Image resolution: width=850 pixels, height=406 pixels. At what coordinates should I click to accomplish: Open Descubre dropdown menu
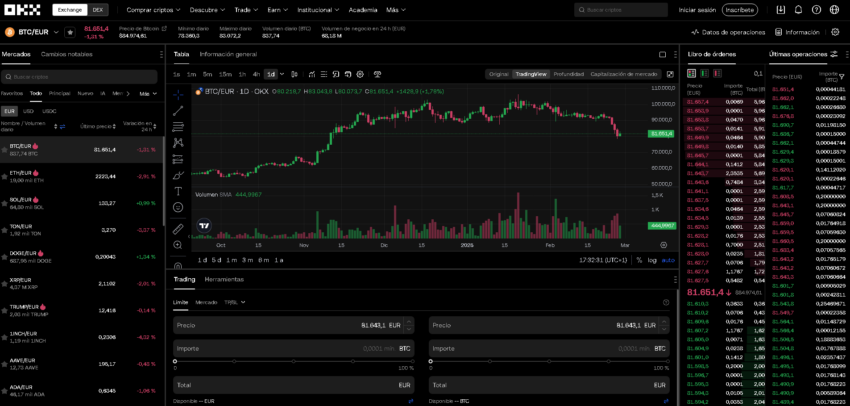tap(208, 10)
